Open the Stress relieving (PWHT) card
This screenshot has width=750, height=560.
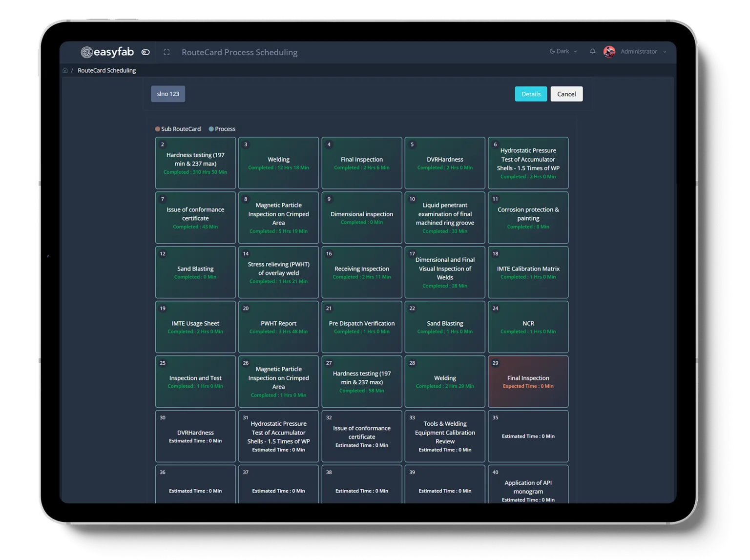click(278, 272)
